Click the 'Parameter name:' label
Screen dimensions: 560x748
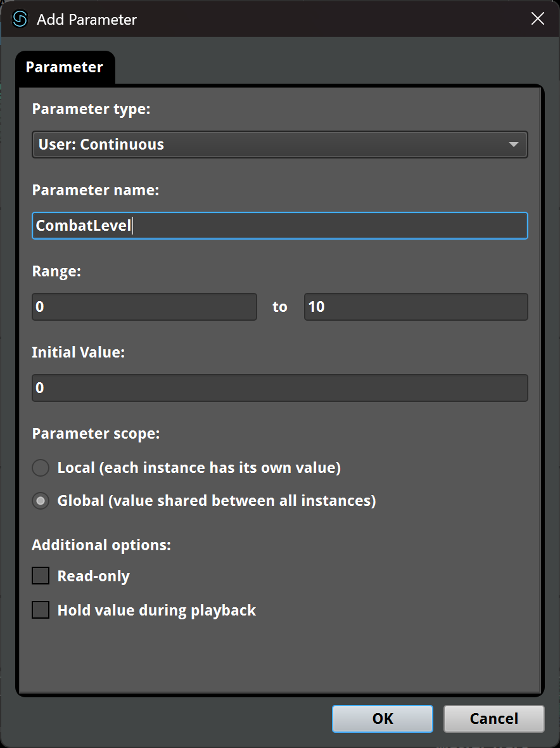95,190
